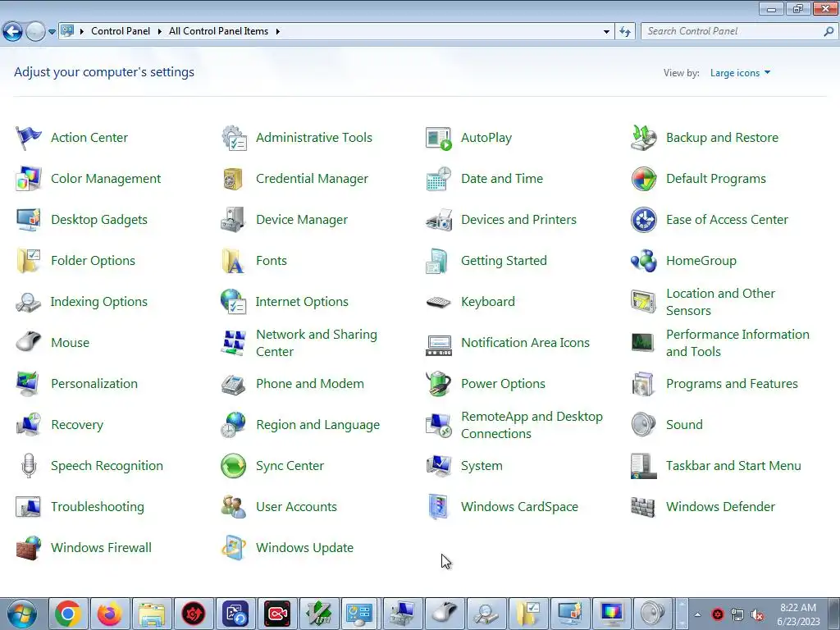
Task: Open the Devices and Printers icon
Action: [439, 220]
